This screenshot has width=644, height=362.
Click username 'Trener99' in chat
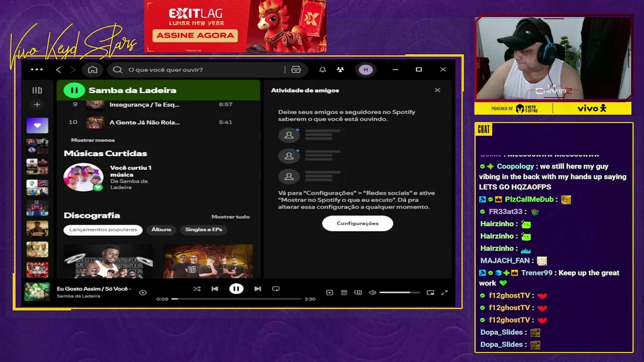(537, 273)
